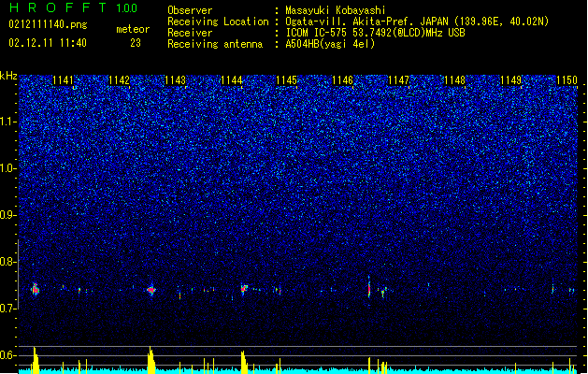Click the 1148 time marker
The height and width of the screenshot is (374, 588).
[454, 80]
